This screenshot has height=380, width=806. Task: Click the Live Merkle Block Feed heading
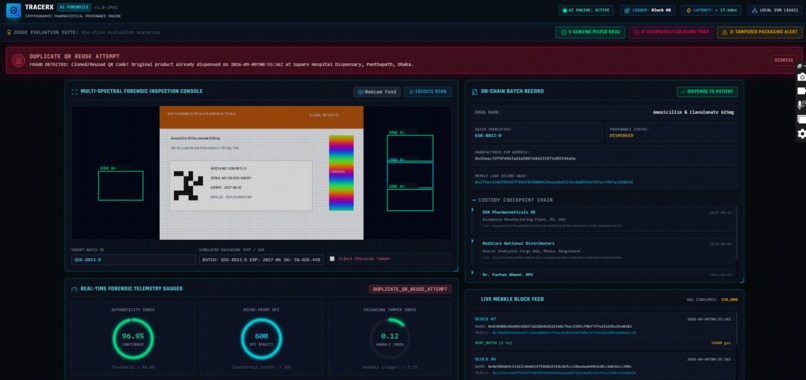point(512,299)
